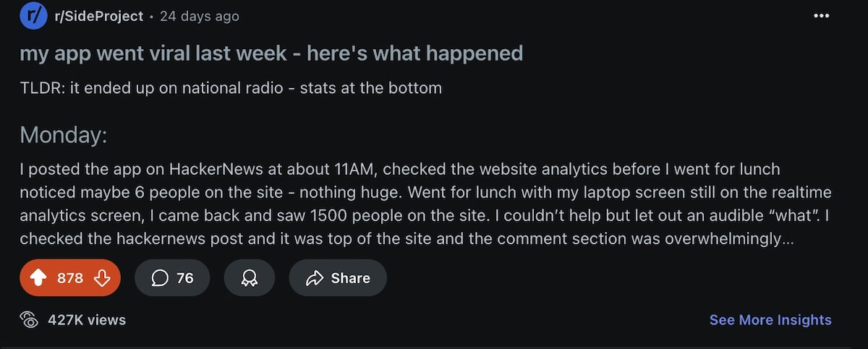868x349 pixels.
Task: Click the share arrow icon
Action: 315,278
